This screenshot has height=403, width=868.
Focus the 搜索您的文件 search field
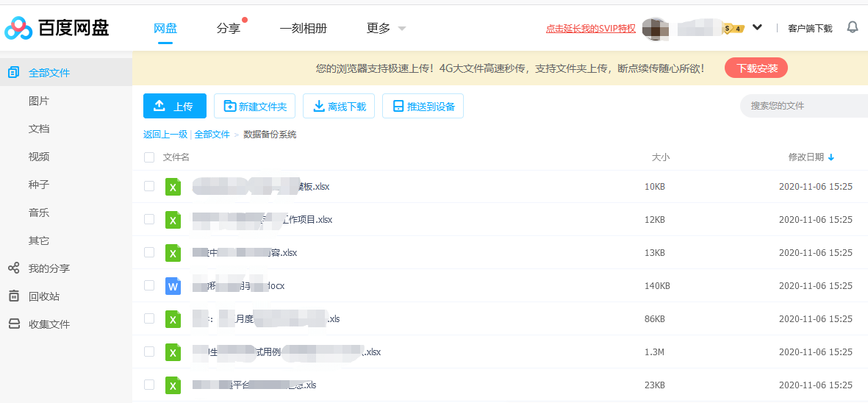[804, 106]
